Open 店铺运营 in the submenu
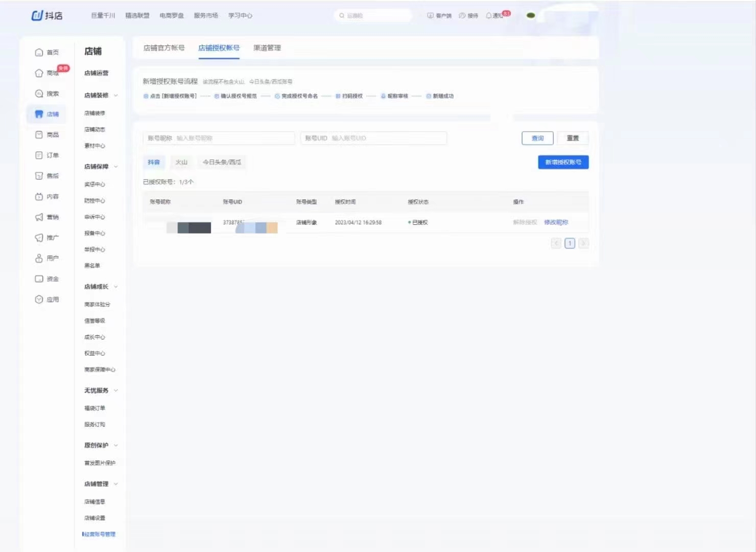Viewport: 756px width, 552px height. coord(96,73)
